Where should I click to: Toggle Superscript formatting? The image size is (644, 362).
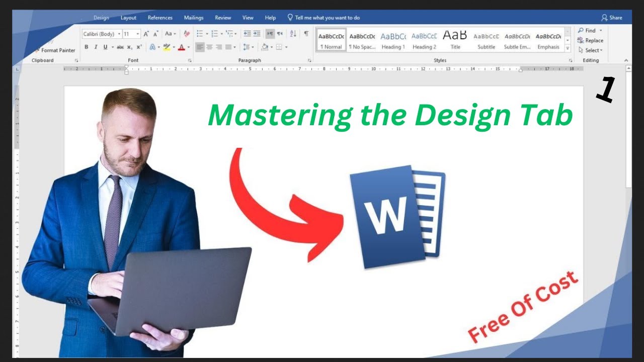click(x=139, y=47)
